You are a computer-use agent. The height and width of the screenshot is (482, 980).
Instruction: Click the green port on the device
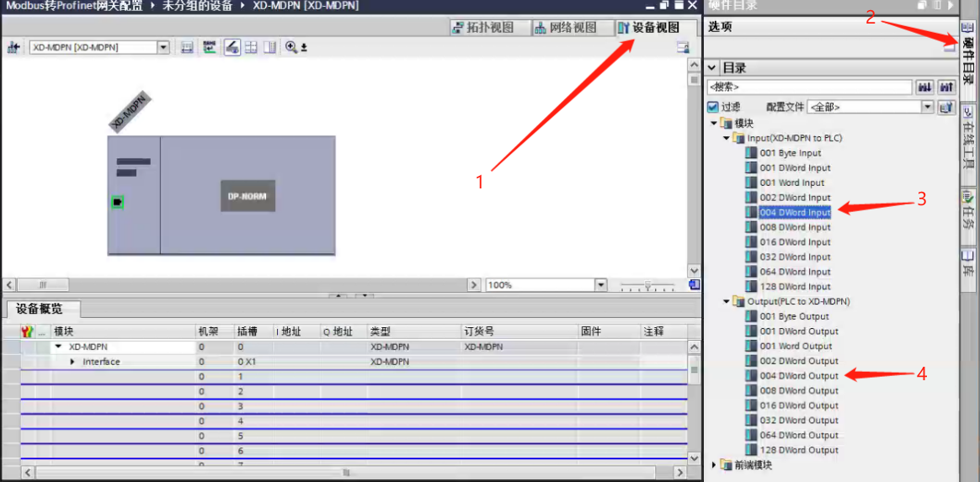pos(117,202)
